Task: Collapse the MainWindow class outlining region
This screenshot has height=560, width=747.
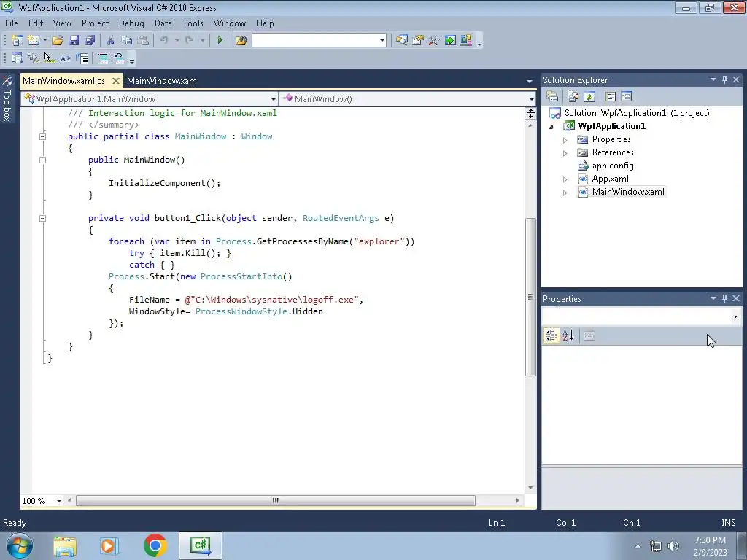Action: click(x=42, y=136)
